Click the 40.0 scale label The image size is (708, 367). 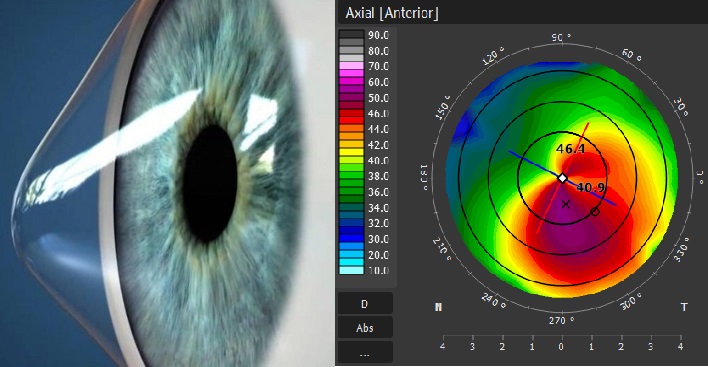[x=378, y=161]
